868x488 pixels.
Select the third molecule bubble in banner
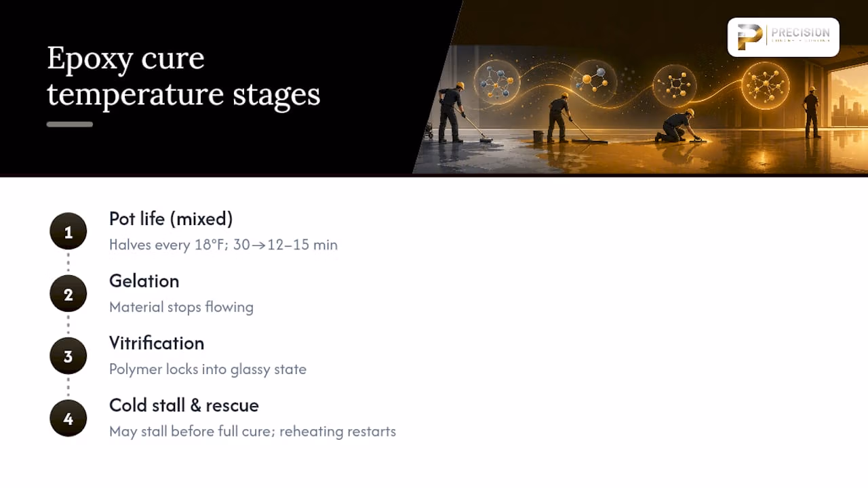point(675,86)
